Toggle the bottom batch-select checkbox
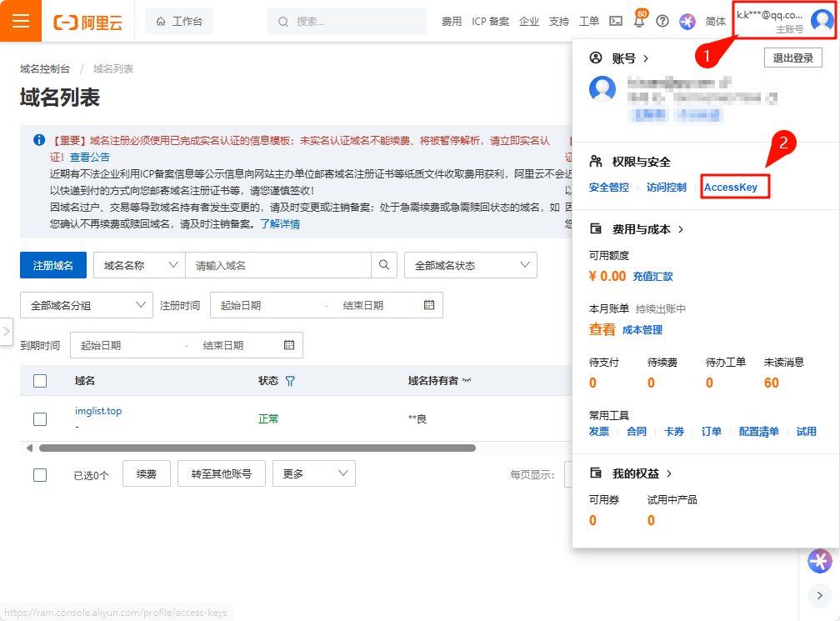 tap(40, 475)
